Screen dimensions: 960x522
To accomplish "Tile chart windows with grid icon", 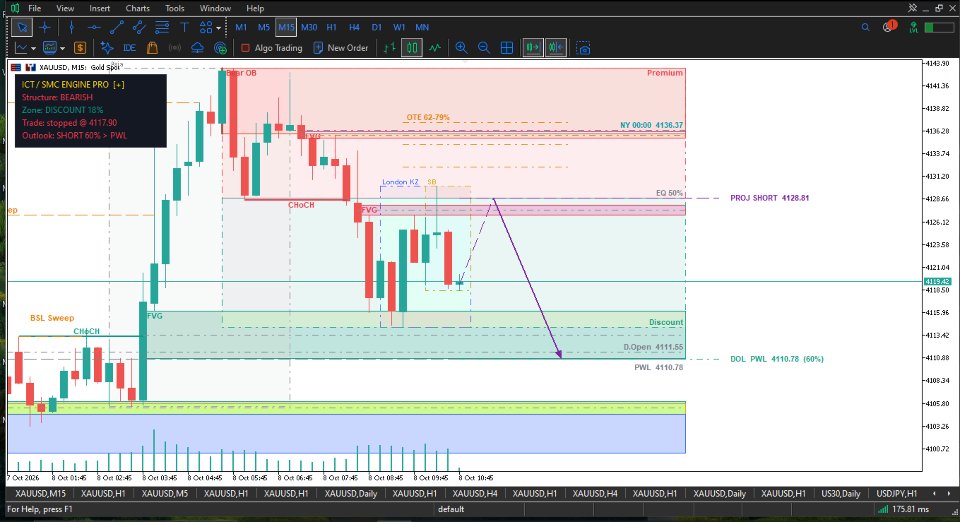I will (507, 48).
